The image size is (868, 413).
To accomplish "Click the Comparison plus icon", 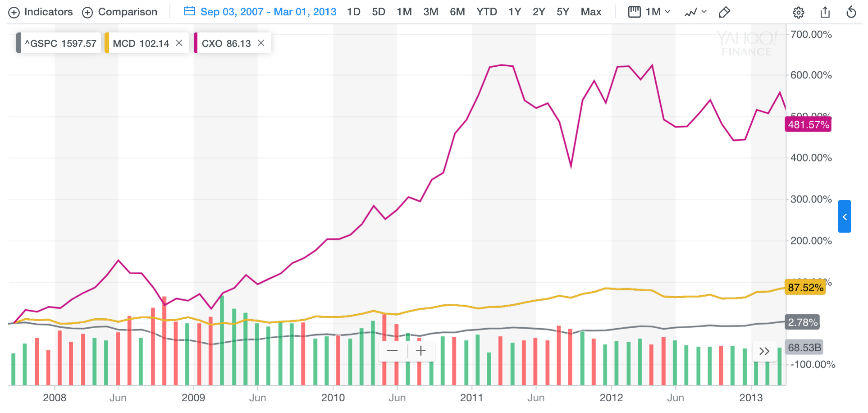I will [x=87, y=13].
